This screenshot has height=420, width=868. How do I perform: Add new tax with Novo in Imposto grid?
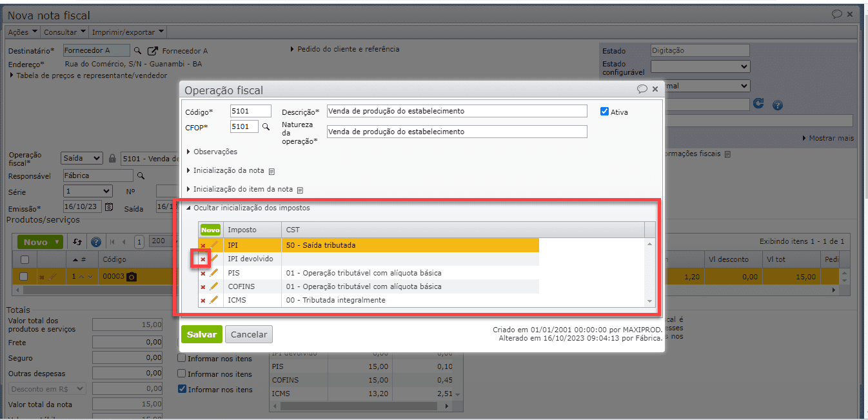[x=210, y=230]
